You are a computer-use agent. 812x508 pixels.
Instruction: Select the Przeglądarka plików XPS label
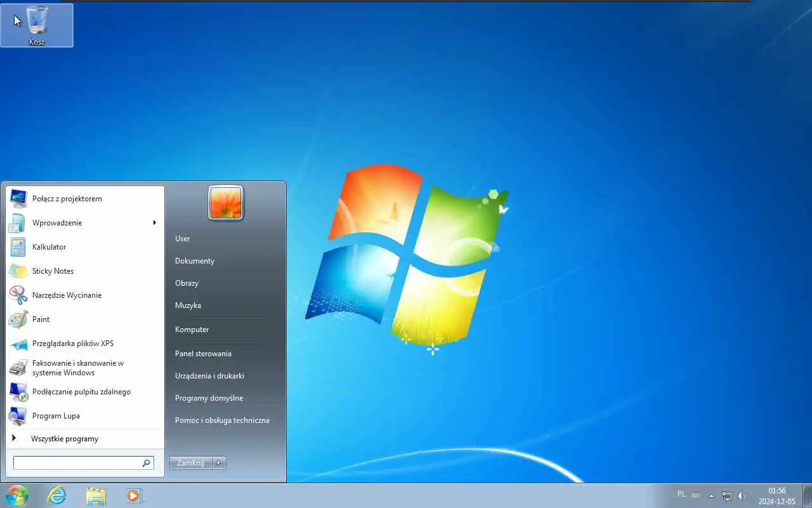(73, 344)
